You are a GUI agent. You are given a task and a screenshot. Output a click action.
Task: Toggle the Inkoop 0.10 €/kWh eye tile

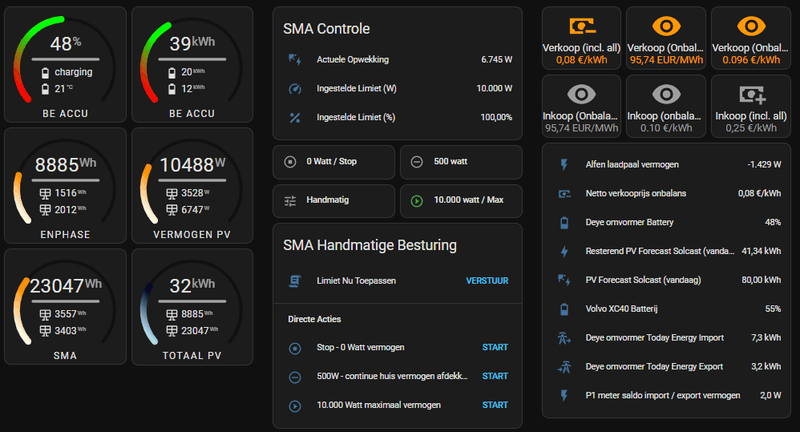(667, 106)
